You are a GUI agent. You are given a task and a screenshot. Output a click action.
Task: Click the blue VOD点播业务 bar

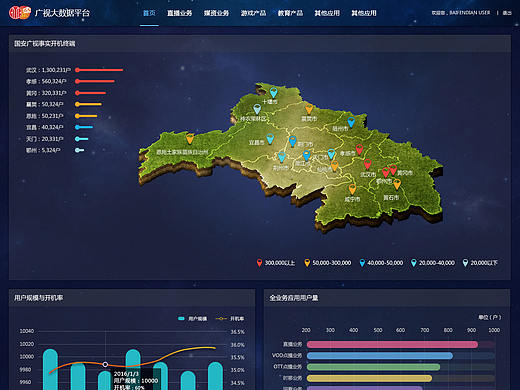(380, 356)
